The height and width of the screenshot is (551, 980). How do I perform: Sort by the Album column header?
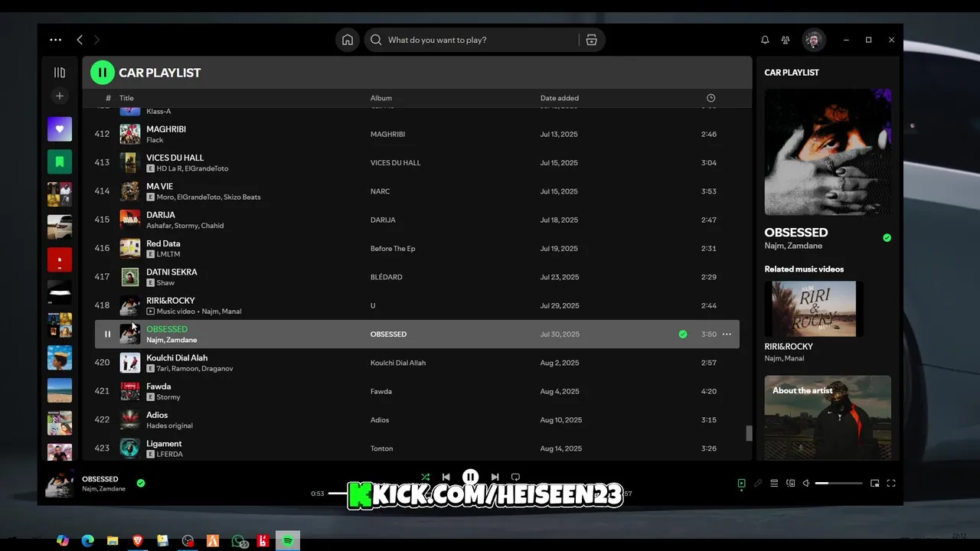pyautogui.click(x=381, y=98)
